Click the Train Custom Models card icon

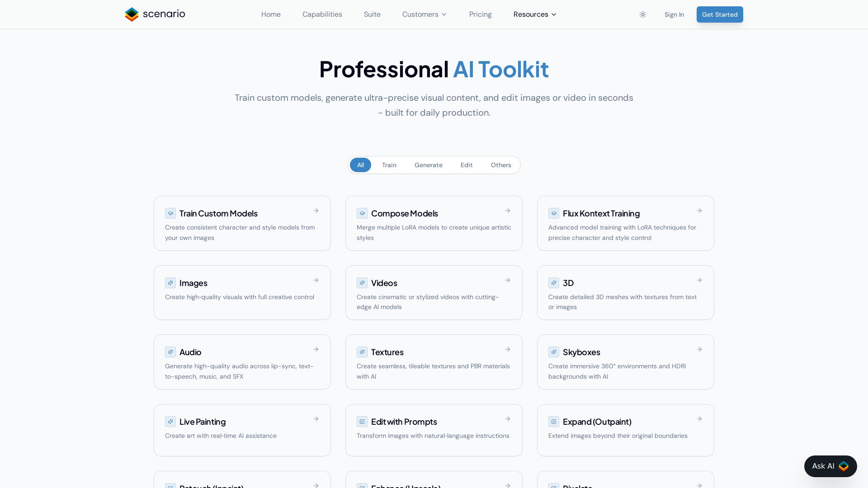[170, 213]
